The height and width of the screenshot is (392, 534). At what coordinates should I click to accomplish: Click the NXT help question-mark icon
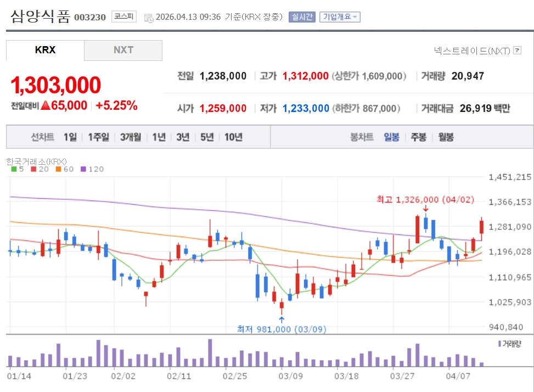point(517,51)
